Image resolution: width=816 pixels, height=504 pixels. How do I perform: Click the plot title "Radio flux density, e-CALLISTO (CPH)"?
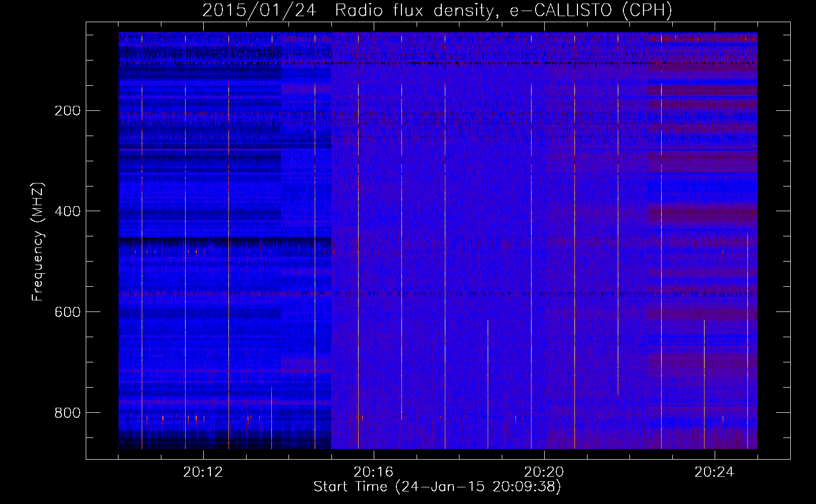(503, 11)
